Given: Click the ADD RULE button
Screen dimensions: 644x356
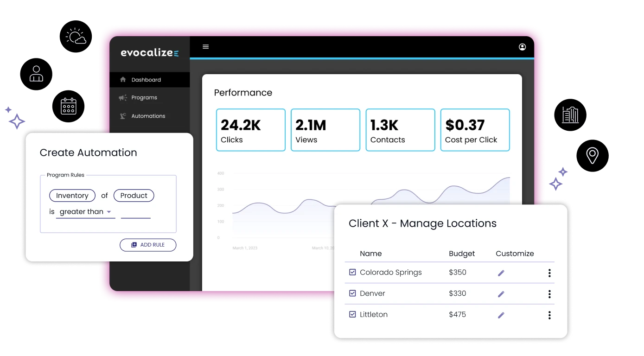Looking at the screenshot, I should [148, 245].
